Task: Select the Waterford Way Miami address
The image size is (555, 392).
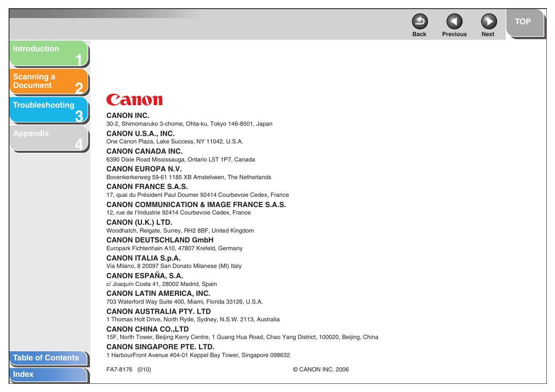Action: [184, 302]
